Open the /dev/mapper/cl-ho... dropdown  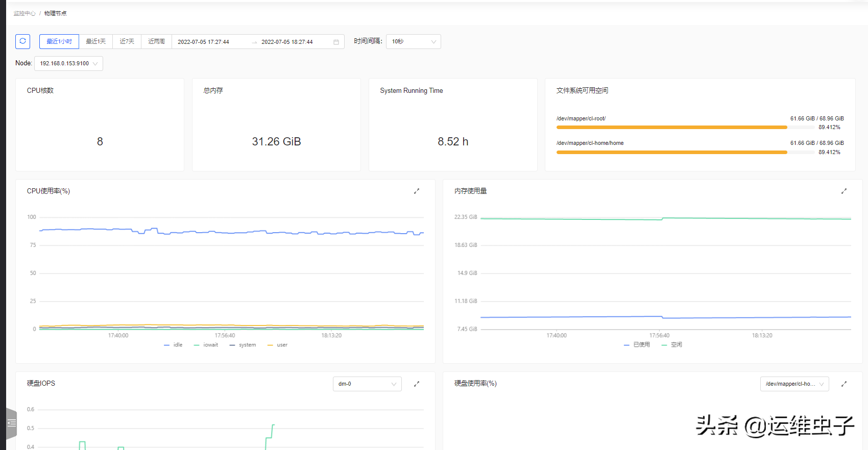pyautogui.click(x=794, y=384)
